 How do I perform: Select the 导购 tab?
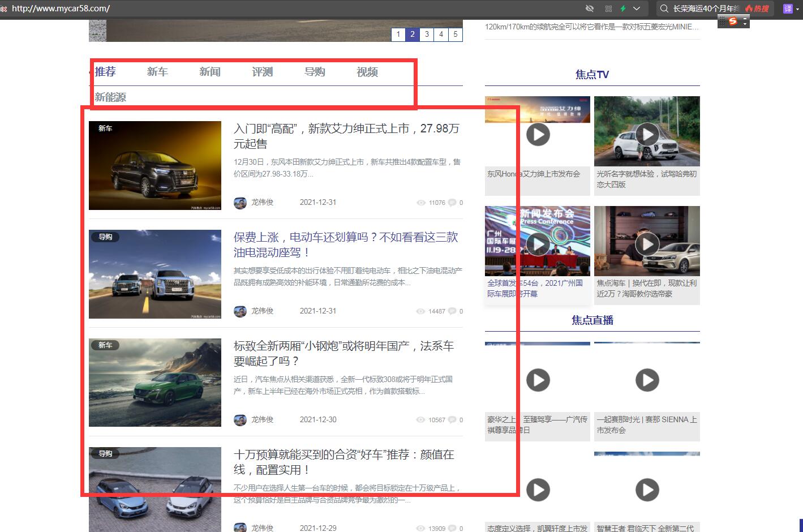point(315,72)
